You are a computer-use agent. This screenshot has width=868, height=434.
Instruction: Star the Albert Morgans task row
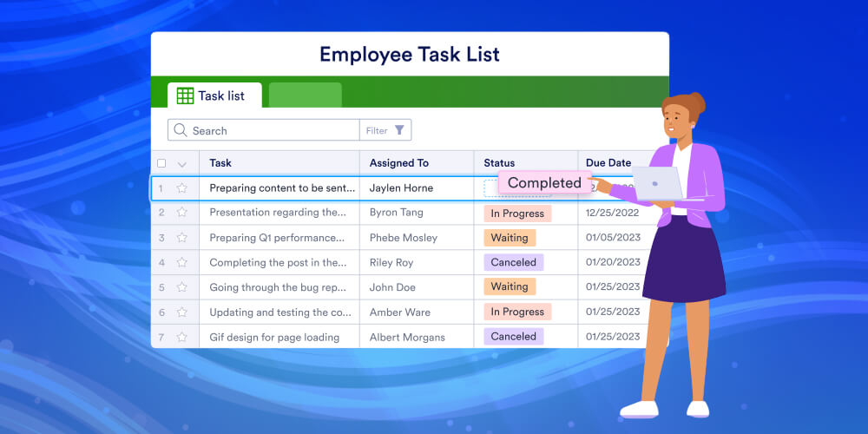click(x=182, y=337)
